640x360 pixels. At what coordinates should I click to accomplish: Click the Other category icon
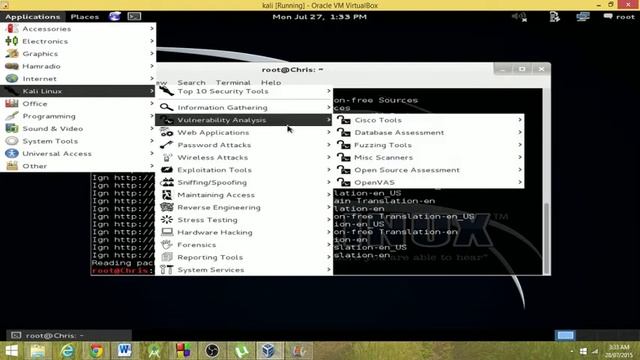pyautogui.click(x=12, y=166)
